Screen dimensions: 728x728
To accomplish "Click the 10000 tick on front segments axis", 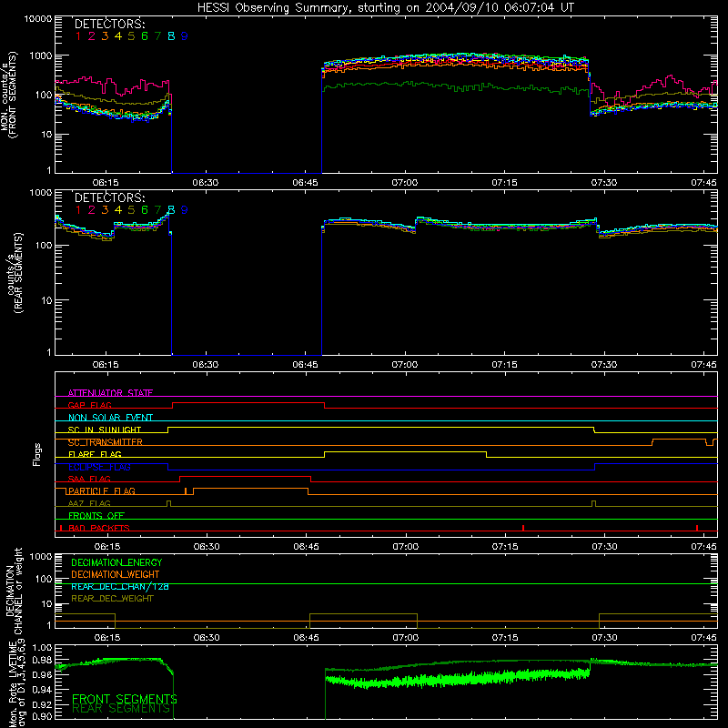I will pyautogui.click(x=38, y=19).
